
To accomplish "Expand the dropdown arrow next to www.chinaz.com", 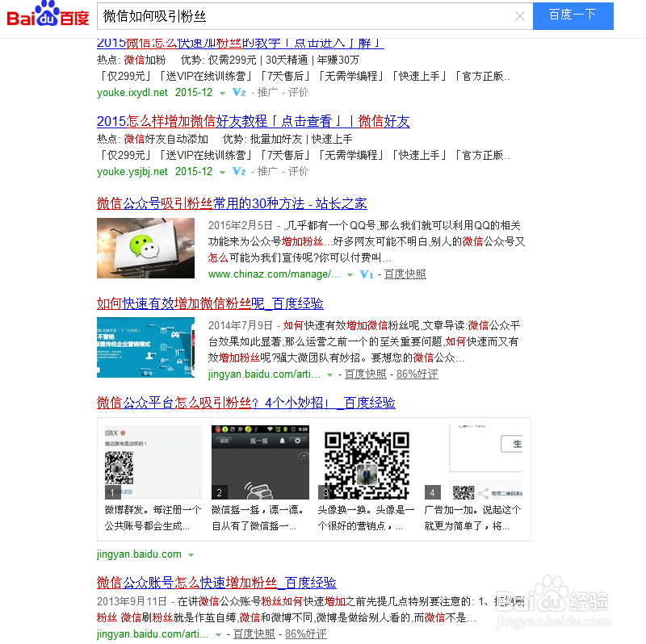I will (x=350, y=275).
